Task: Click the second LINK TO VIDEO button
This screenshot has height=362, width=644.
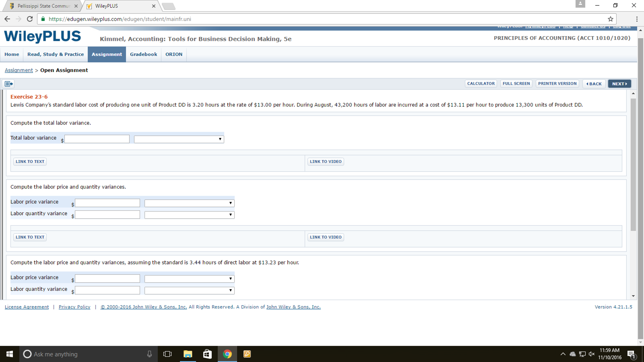Action: click(x=325, y=237)
